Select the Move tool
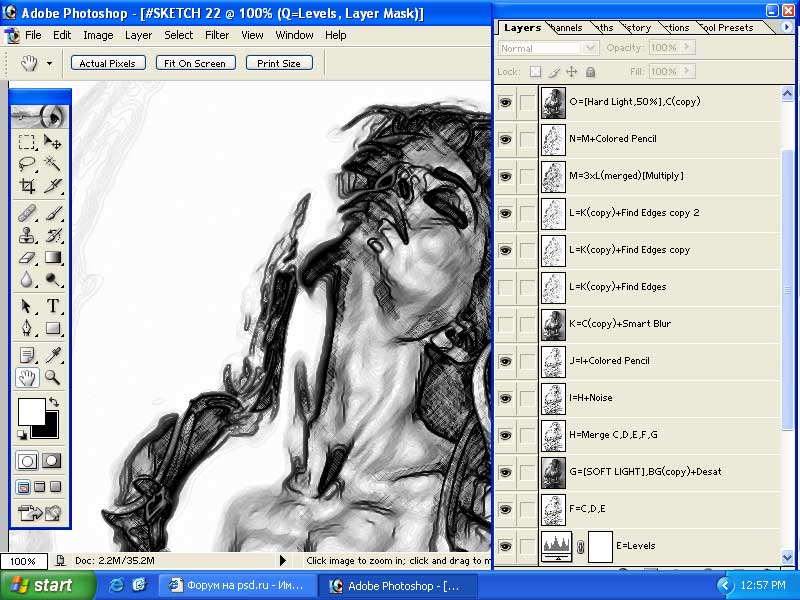Viewport: 800px width, 600px height. (53, 142)
